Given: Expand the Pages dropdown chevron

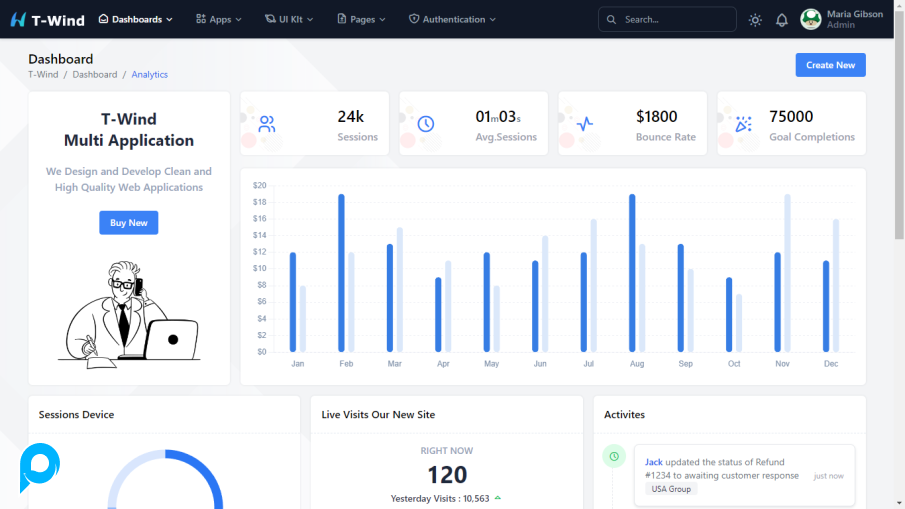Looking at the screenshot, I should [382, 20].
